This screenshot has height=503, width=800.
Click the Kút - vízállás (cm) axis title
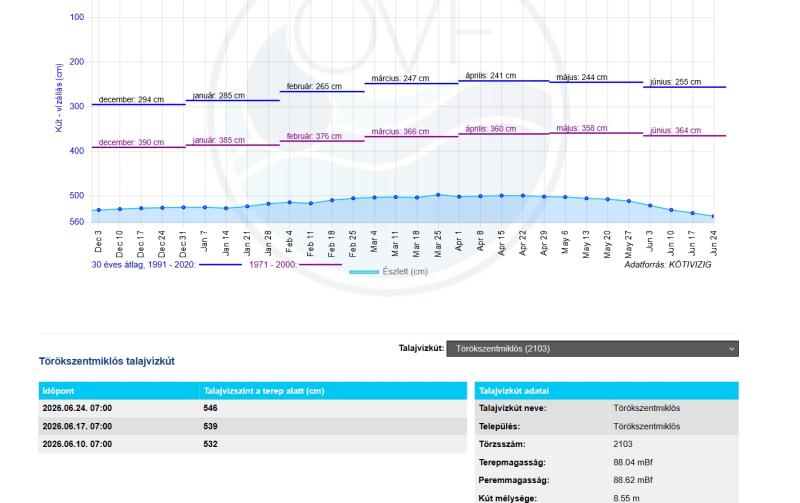[x=59, y=98]
